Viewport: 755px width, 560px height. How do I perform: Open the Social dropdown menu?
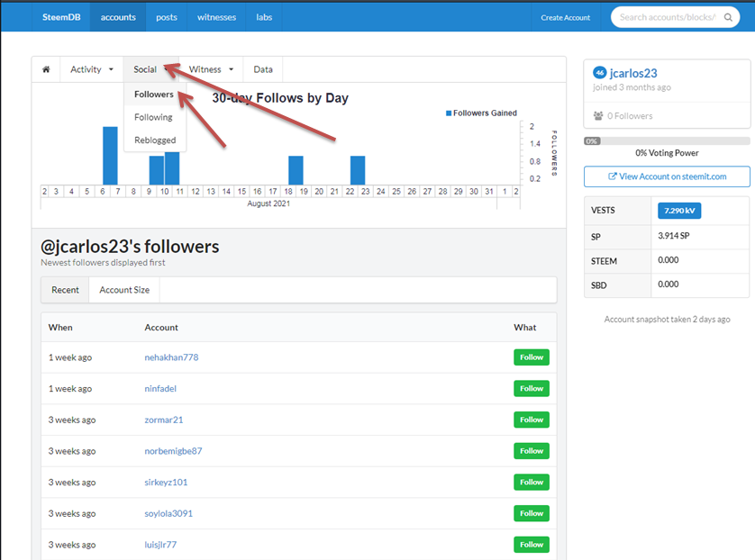[x=150, y=69]
